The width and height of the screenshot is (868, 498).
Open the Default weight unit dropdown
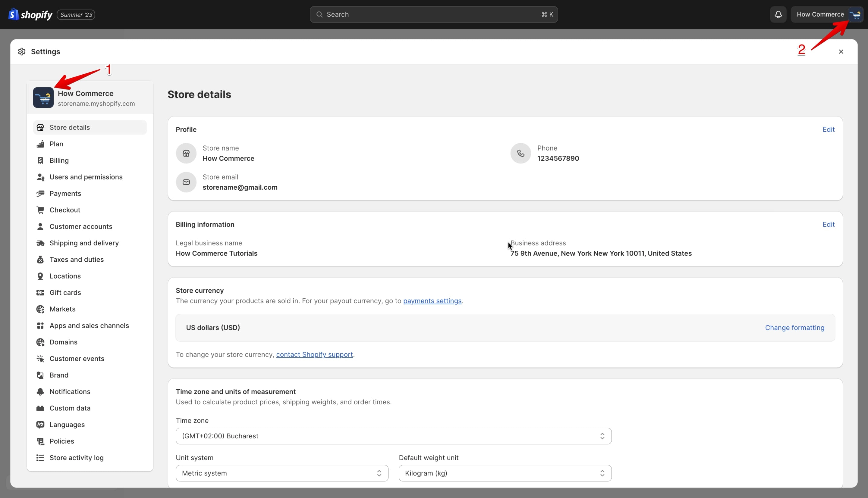[505, 473]
